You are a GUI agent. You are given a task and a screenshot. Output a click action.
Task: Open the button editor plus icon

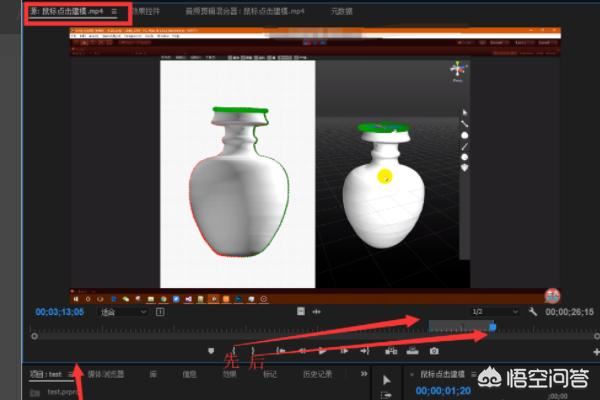pos(595,352)
